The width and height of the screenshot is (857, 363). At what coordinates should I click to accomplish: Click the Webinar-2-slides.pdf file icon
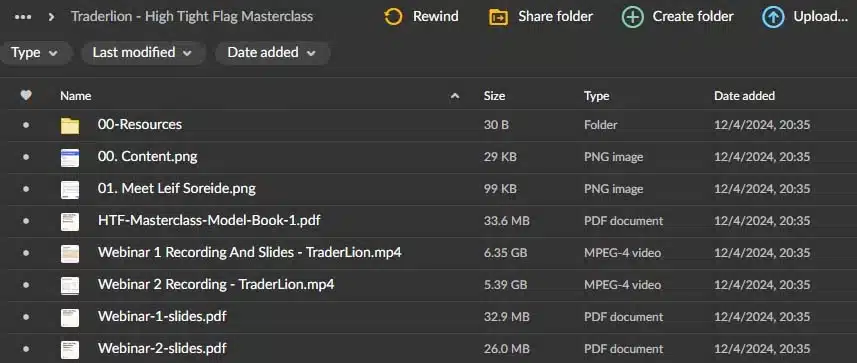click(70, 349)
